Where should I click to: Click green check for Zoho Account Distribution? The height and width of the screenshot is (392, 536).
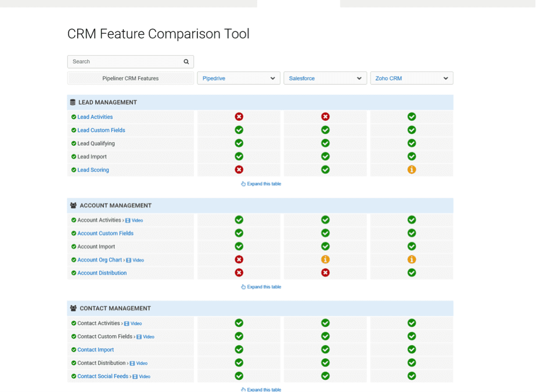(x=412, y=273)
